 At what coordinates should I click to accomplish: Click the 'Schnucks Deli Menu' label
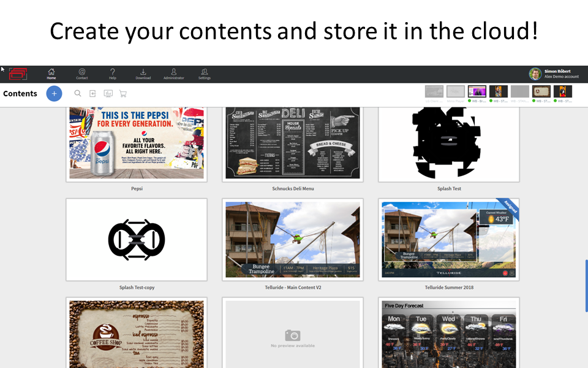pos(293,188)
